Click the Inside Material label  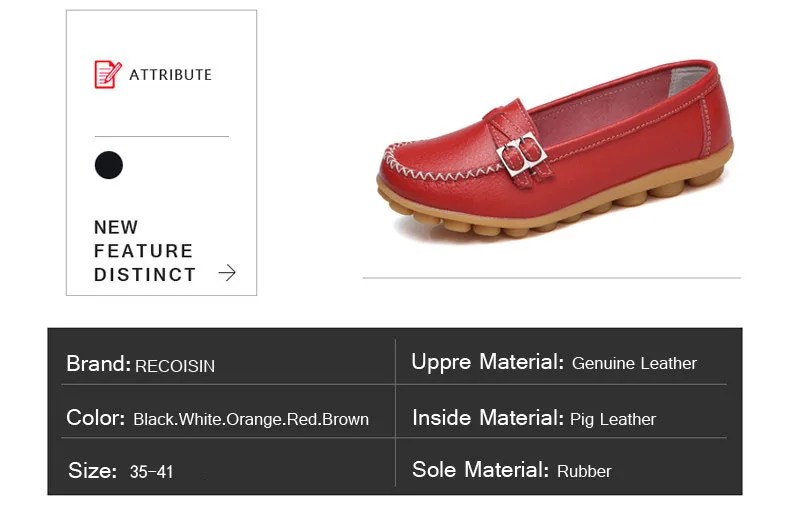[488, 418]
